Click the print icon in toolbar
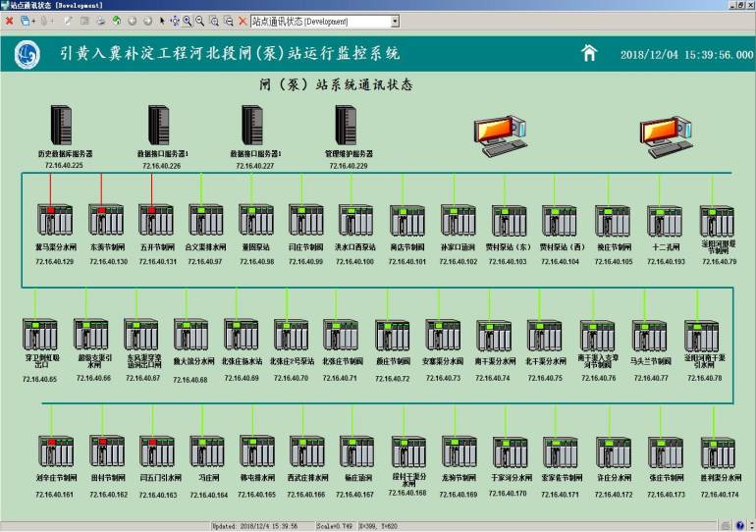The height and width of the screenshot is (532, 756). pyautogui.click(x=100, y=21)
